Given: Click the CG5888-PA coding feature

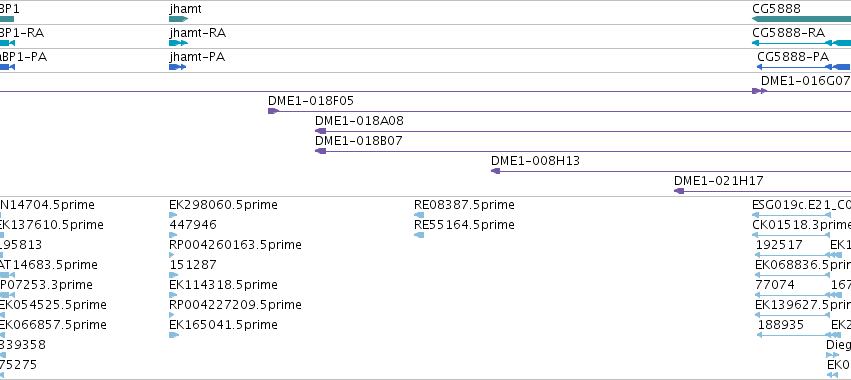Looking at the screenshot, I should pyautogui.click(x=804, y=67).
